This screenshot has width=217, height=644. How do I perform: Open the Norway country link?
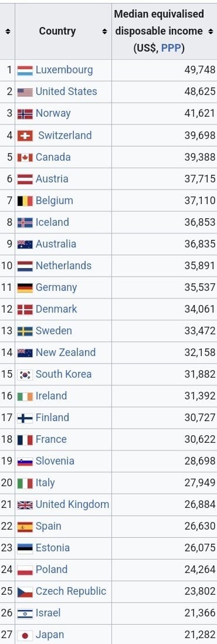pyautogui.click(x=53, y=113)
